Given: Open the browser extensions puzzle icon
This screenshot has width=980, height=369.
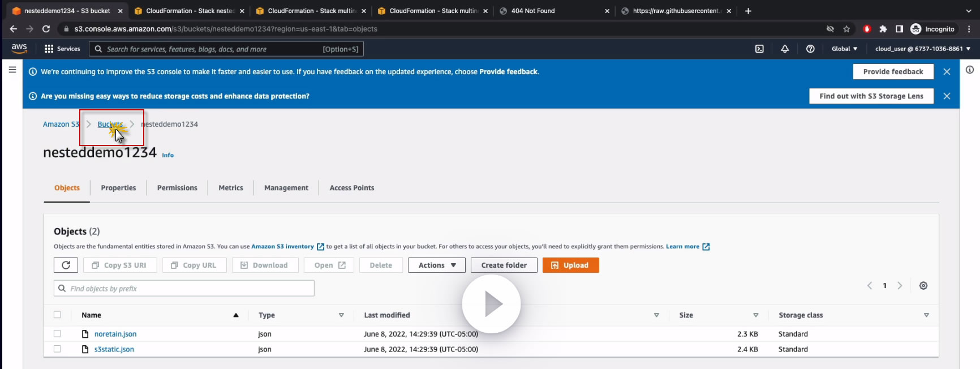Looking at the screenshot, I should point(883,29).
